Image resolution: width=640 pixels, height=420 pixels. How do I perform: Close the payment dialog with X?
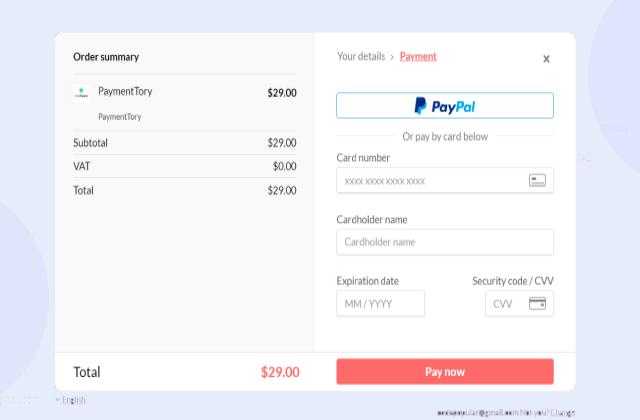[546, 59]
